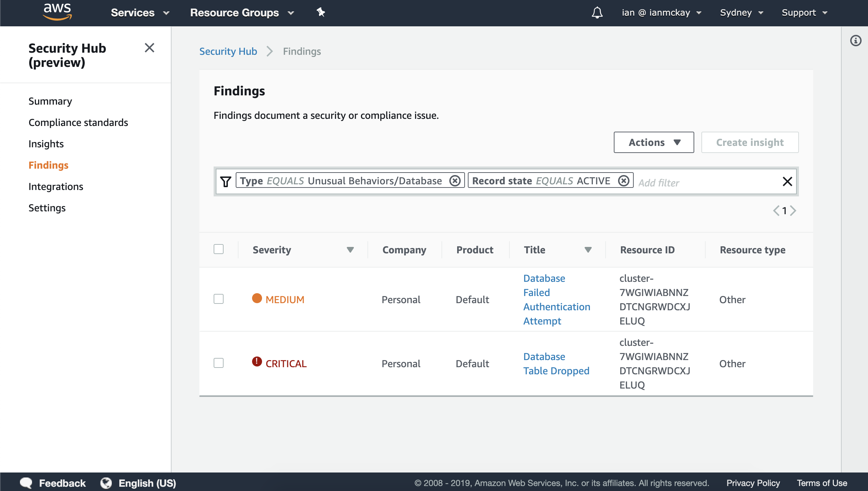Go to next findings page
The width and height of the screenshot is (868, 491).
click(793, 211)
